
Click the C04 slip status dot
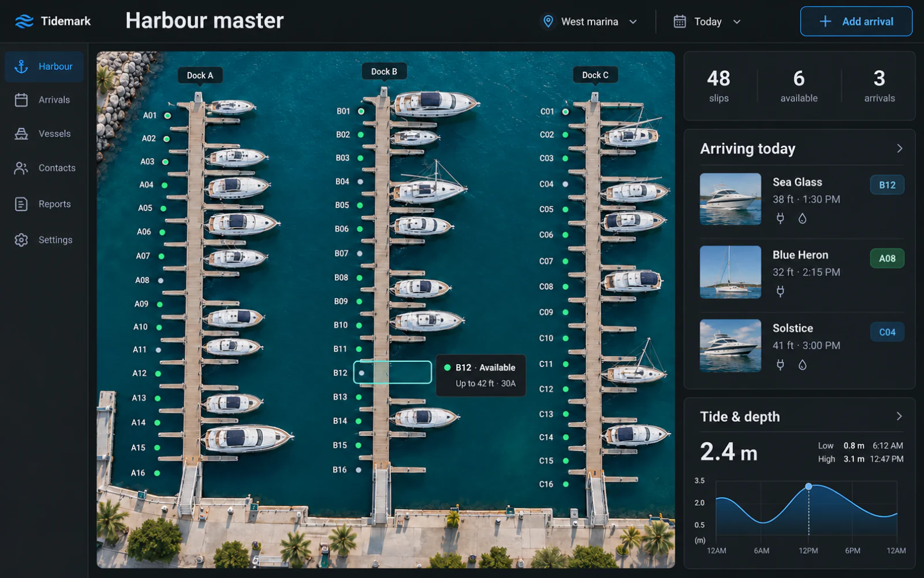pos(565,184)
